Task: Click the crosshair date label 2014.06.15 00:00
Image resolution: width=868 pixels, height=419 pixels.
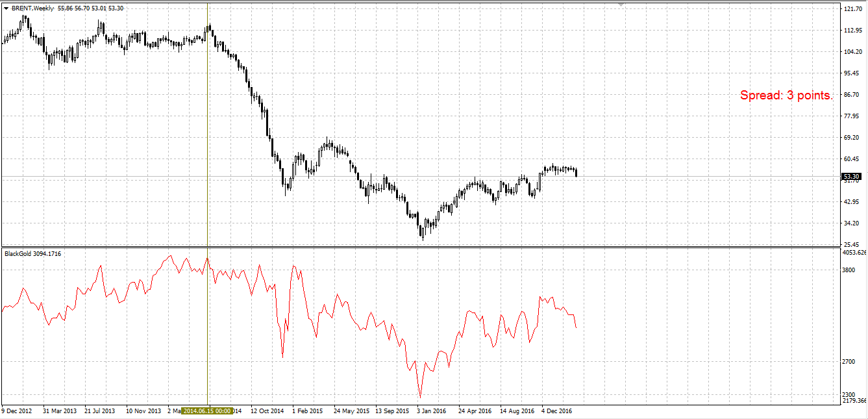Action: click(x=207, y=411)
